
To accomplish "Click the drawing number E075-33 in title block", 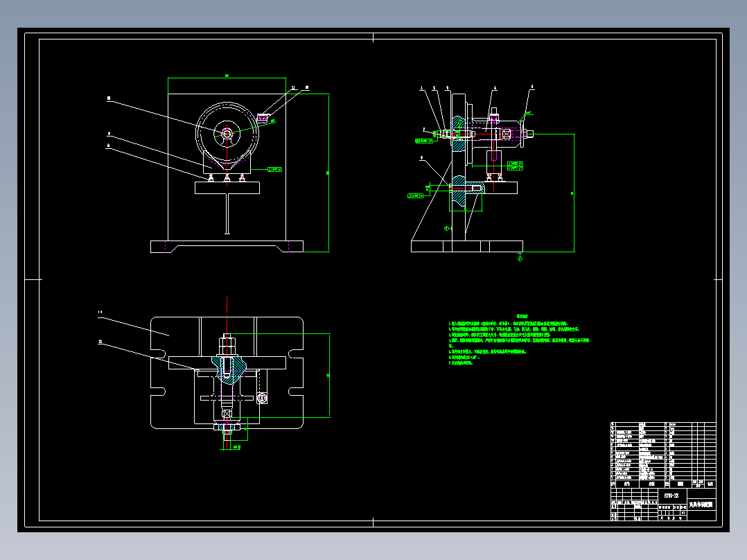I will click(671, 496).
